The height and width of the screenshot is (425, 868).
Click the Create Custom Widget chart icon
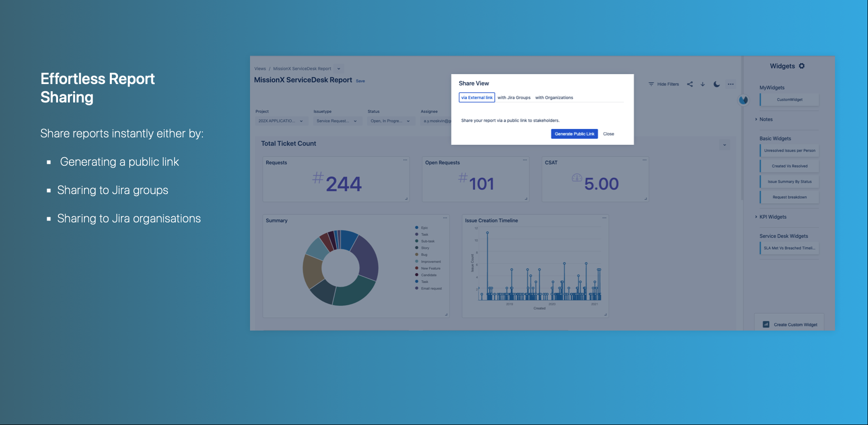[x=766, y=324]
